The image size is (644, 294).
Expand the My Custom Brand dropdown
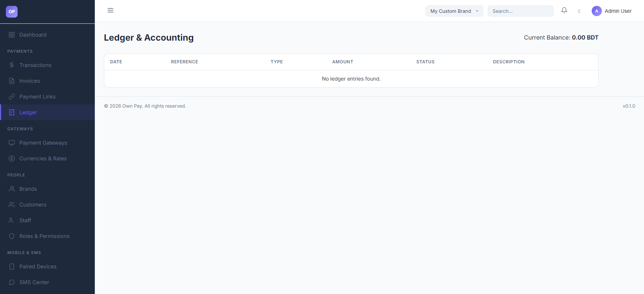coord(454,11)
